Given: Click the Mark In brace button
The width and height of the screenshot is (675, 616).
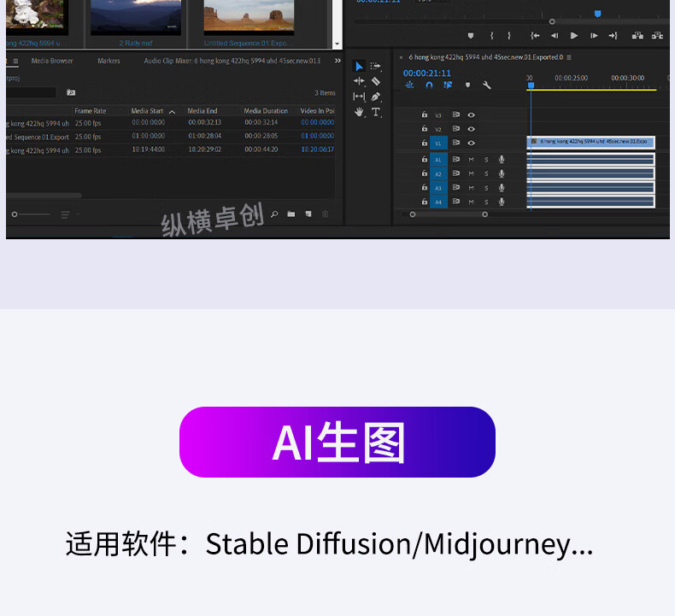Looking at the screenshot, I should (x=491, y=36).
